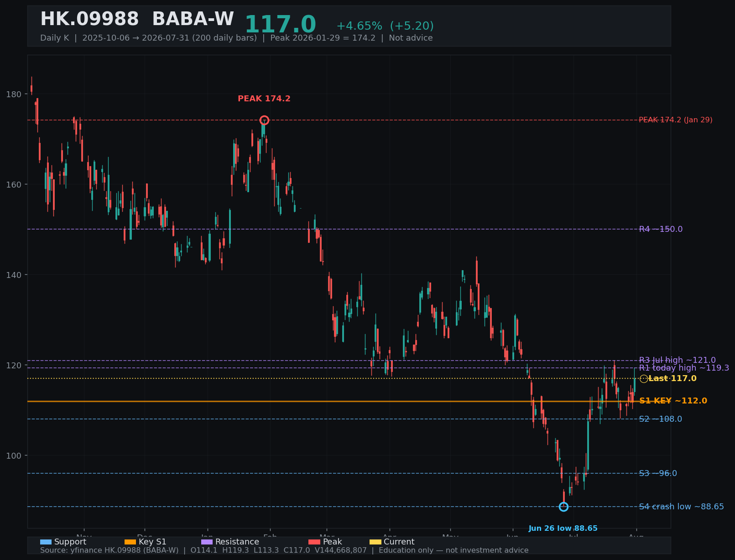Pick the red Peak legend swatch
The image size is (735, 560).
[x=314, y=542]
